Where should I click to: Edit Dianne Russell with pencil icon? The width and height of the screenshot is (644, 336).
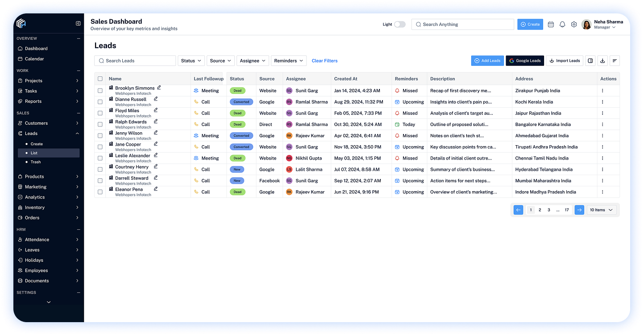[x=156, y=99]
